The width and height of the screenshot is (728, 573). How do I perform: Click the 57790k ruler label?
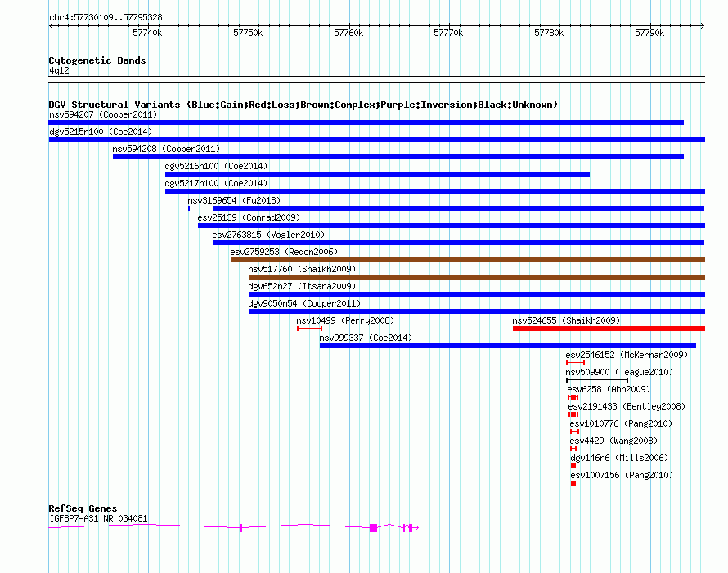649,33
